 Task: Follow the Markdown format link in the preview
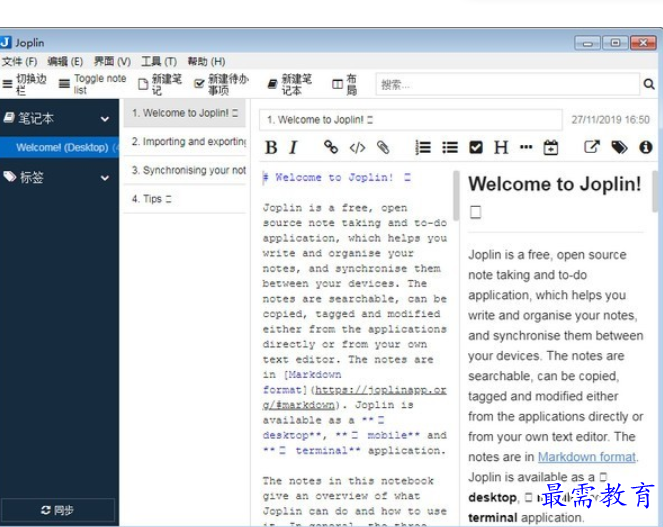pyautogui.click(x=586, y=457)
